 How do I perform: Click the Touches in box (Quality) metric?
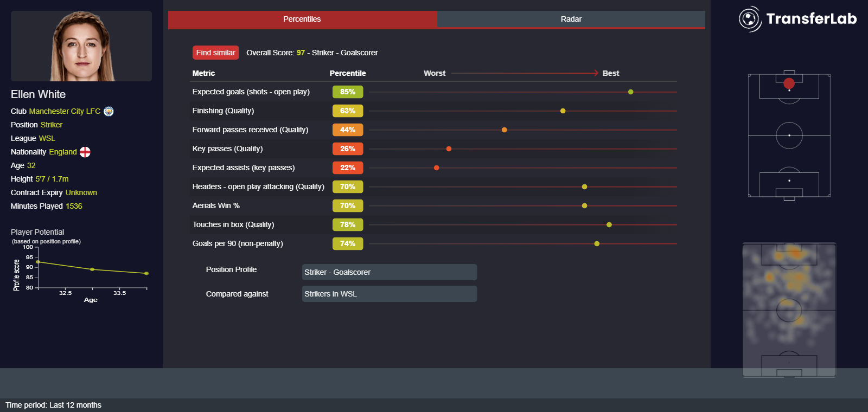(233, 225)
